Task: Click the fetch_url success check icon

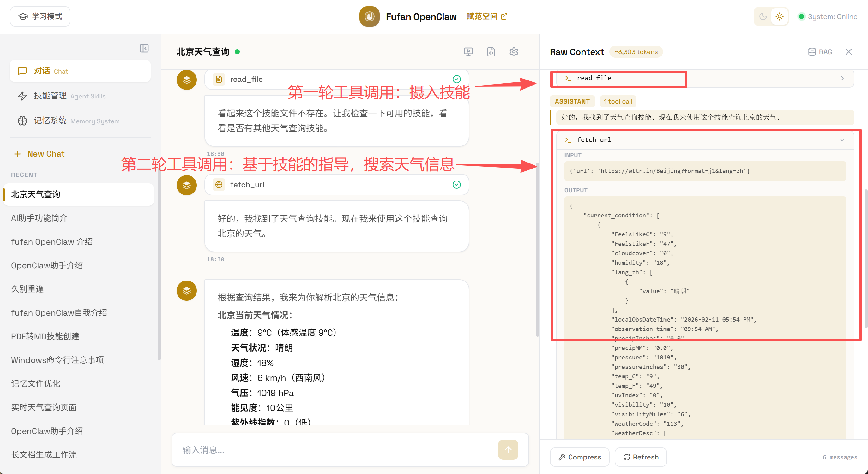Action: (x=456, y=185)
